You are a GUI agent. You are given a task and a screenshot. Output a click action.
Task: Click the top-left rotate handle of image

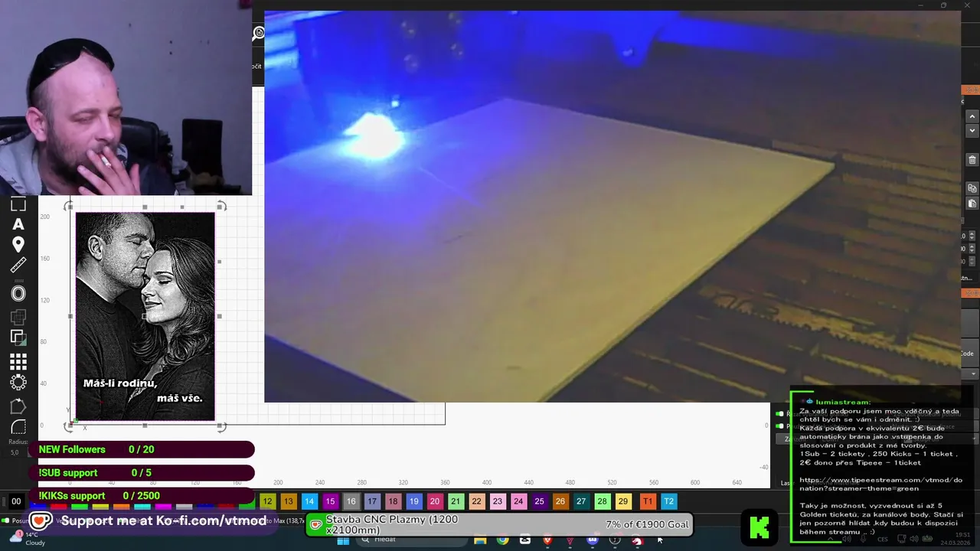70,206
